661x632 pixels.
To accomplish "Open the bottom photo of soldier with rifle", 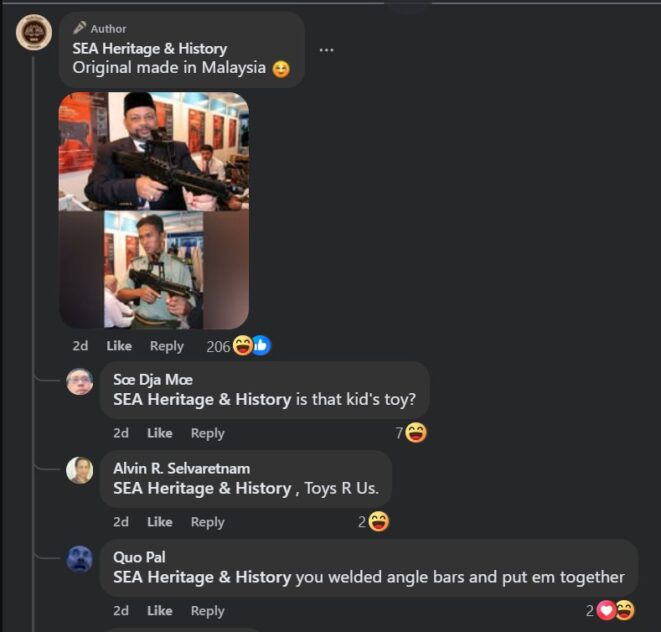I will point(153,269).
